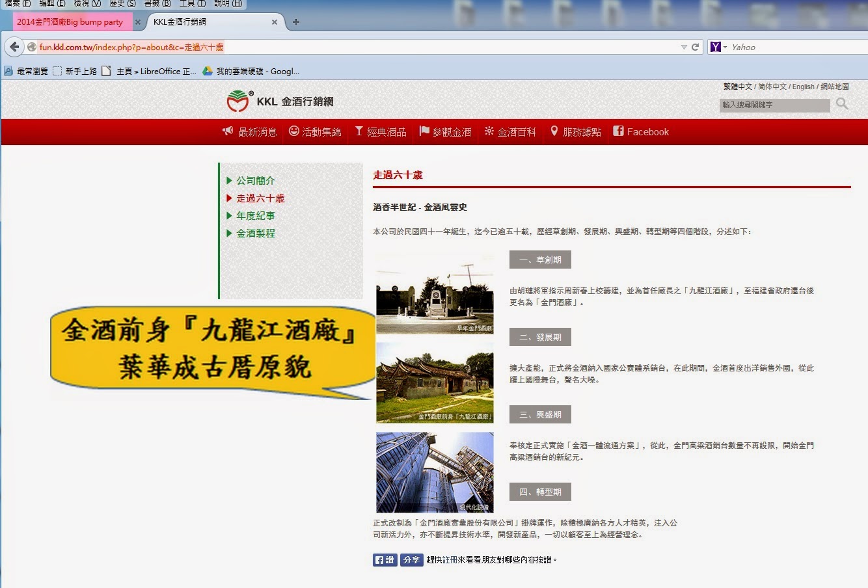The image size is (868, 588).
Task: Switch language to 繁體中文
Action: pyautogui.click(x=737, y=87)
